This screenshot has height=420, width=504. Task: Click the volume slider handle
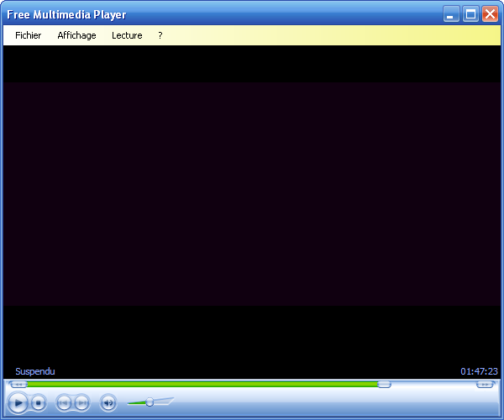point(150,402)
